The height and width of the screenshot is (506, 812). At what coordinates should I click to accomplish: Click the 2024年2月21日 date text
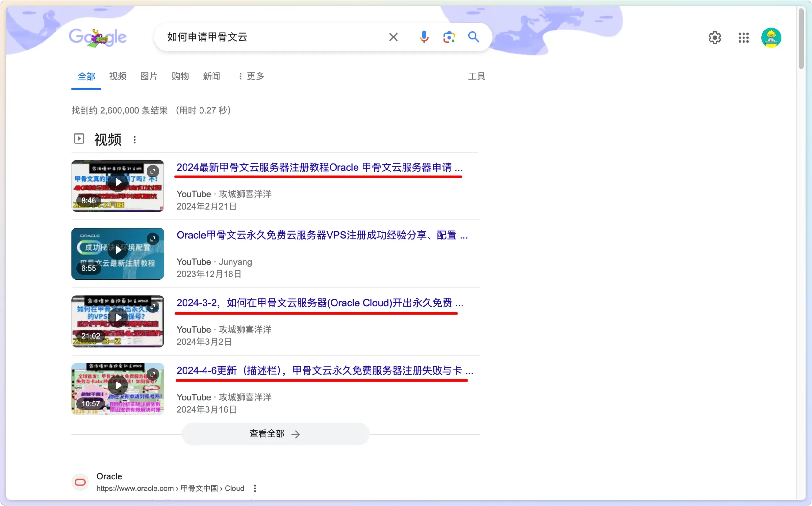[x=206, y=206]
